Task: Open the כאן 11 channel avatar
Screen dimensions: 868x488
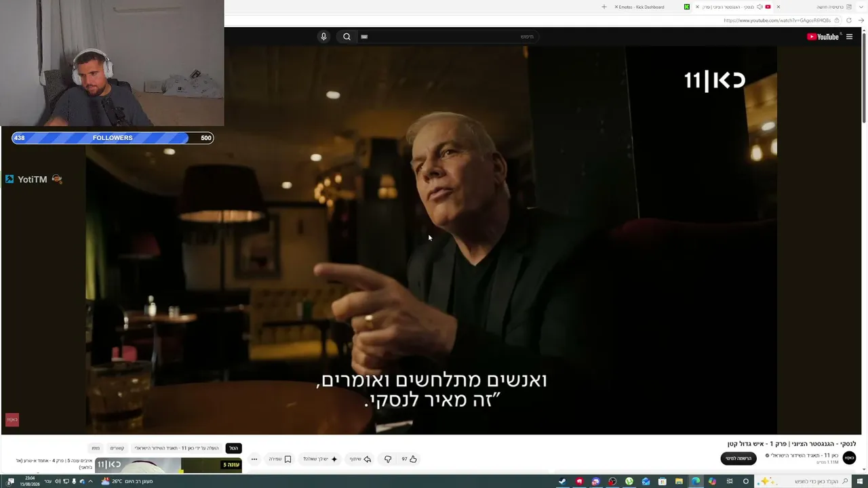Action: 849,459
